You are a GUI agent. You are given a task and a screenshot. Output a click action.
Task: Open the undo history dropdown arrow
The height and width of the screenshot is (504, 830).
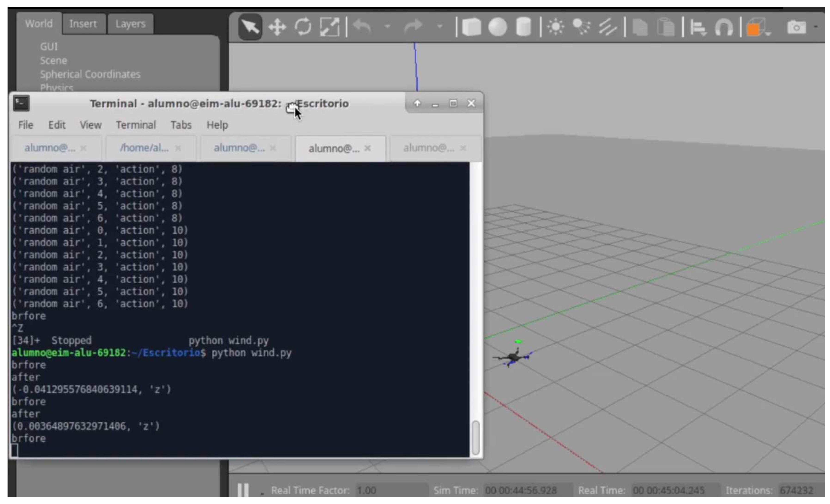(387, 26)
